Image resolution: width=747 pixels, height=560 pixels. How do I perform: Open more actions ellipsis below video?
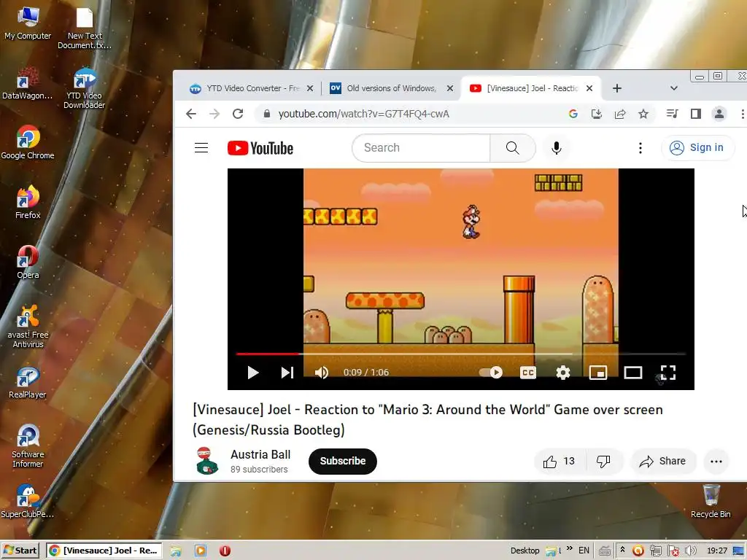click(716, 461)
